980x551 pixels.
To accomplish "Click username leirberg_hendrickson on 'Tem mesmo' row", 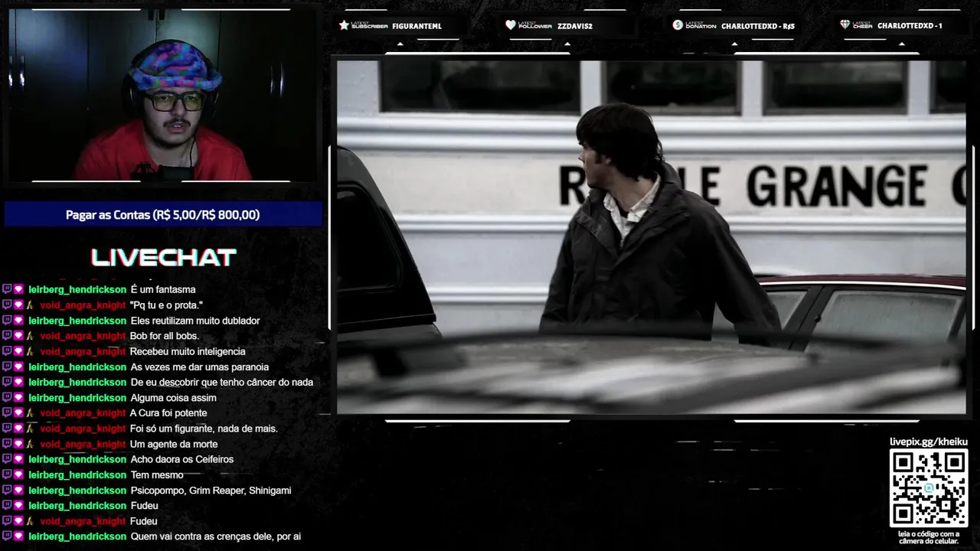I will (77, 474).
